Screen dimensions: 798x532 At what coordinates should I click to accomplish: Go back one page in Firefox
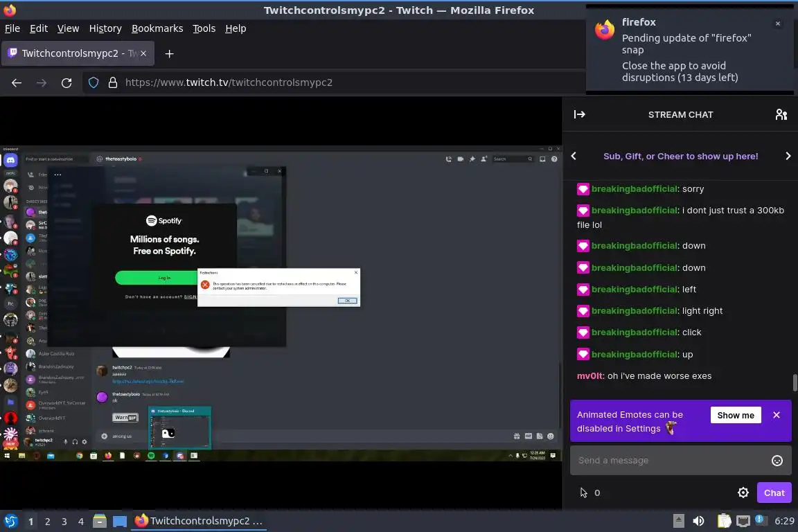pos(17,82)
